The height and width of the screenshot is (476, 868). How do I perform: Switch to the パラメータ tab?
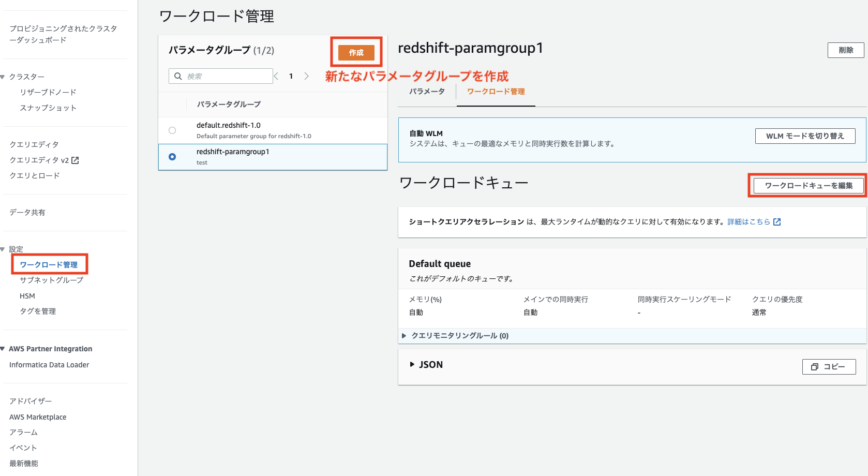tap(426, 91)
